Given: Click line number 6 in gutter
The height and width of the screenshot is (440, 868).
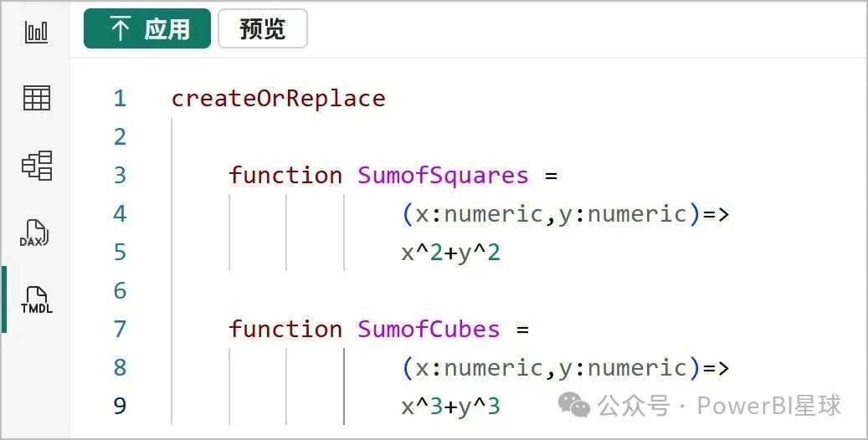Looking at the screenshot, I should pyautogui.click(x=120, y=291).
